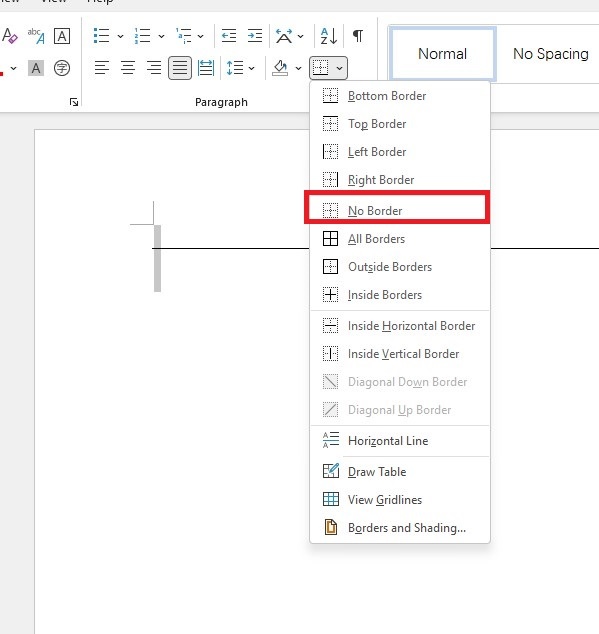Expand the Shading color dropdown arrow
The width and height of the screenshot is (599, 634).
(298, 68)
